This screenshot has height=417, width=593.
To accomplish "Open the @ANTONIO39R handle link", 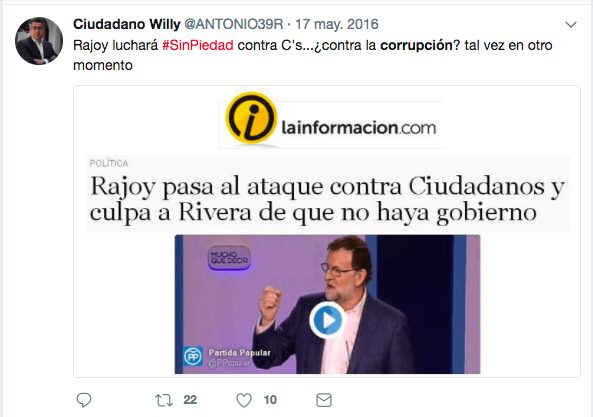I will (x=233, y=24).
